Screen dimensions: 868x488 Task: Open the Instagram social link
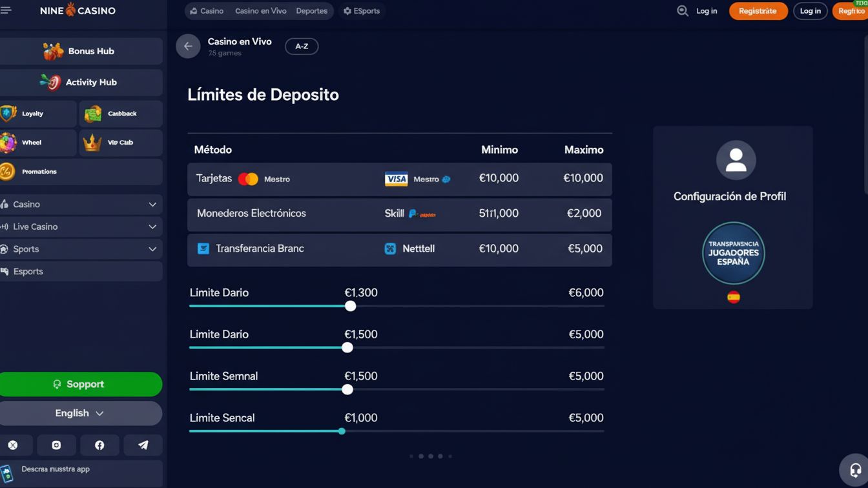click(x=56, y=445)
